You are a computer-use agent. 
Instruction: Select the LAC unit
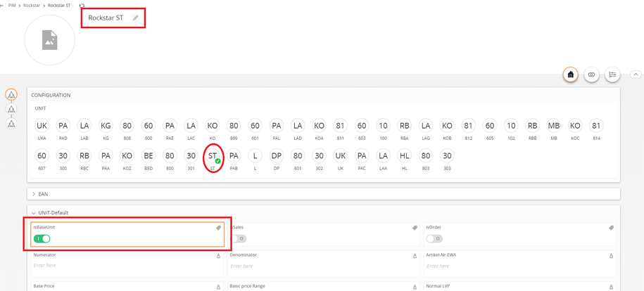[x=191, y=125]
